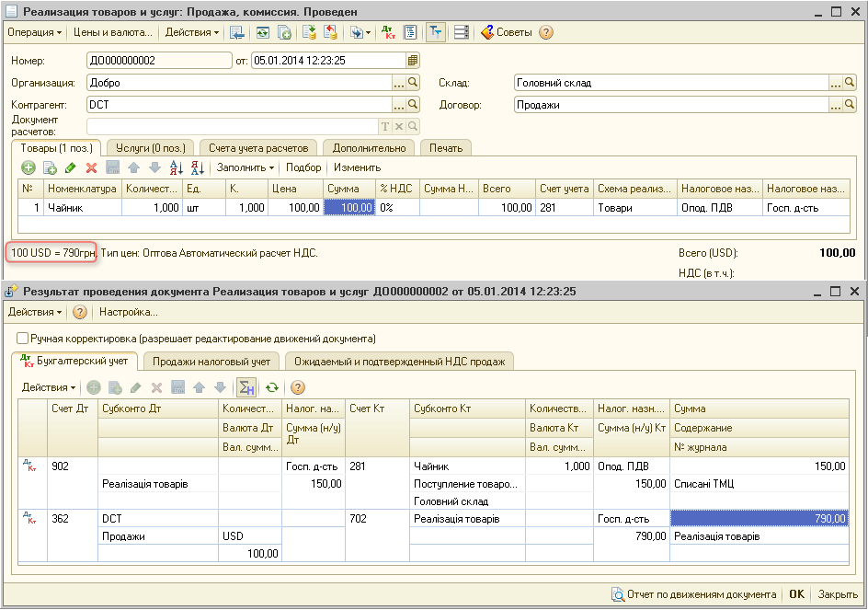Open Действия dropdown beside the Настройка button
The image size is (868, 610).
35,312
